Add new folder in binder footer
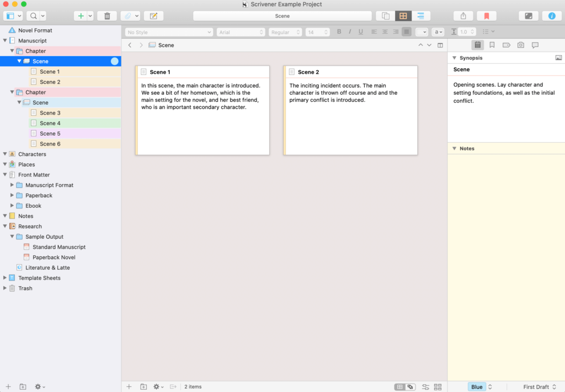565x392 pixels. point(23,386)
